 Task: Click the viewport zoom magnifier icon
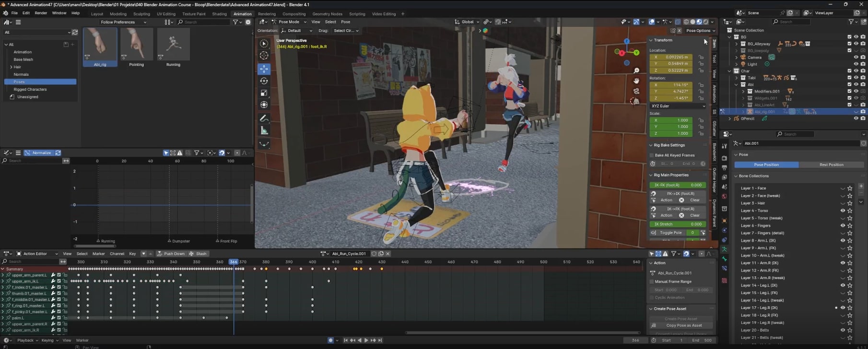click(x=636, y=71)
